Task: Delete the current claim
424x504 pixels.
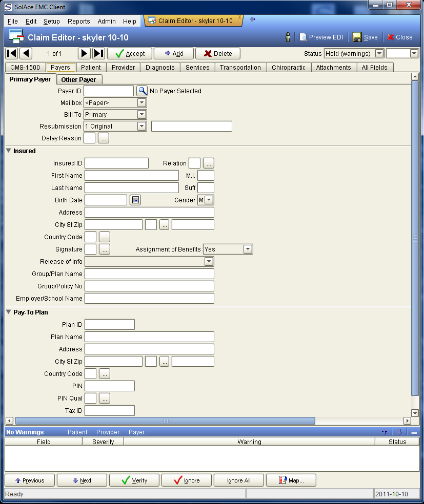Action: (x=218, y=53)
